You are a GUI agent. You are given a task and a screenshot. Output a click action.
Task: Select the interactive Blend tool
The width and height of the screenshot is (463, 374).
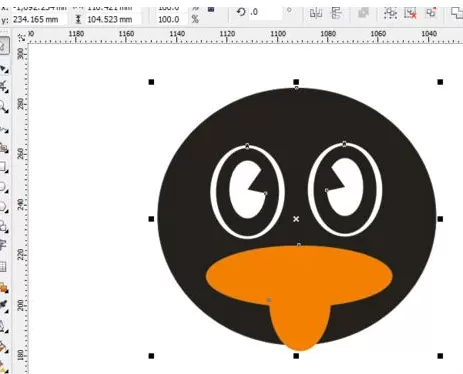(3, 287)
